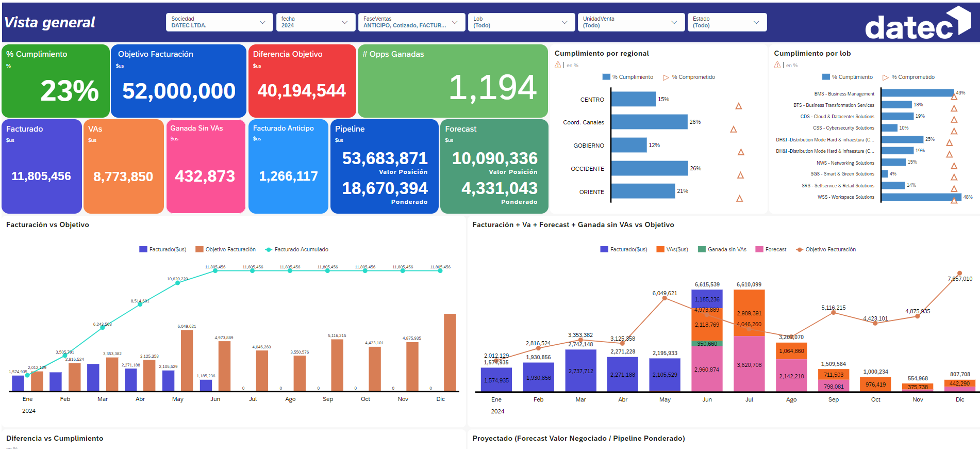Viewport: 980px width, 449px height.
Task: Select the Facturado 11,805,456 KPI card
Action: tap(42, 166)
